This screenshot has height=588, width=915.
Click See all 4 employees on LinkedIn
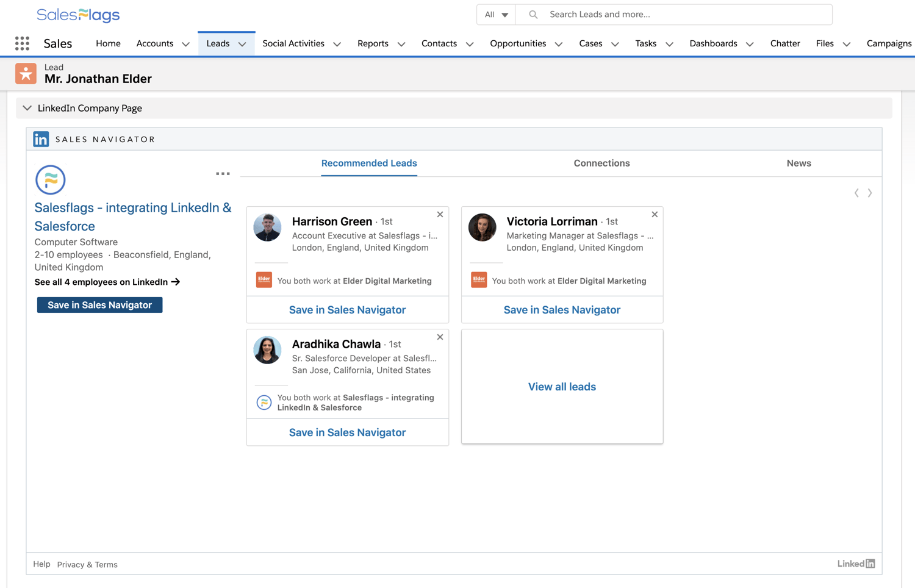tap(107, 282)
